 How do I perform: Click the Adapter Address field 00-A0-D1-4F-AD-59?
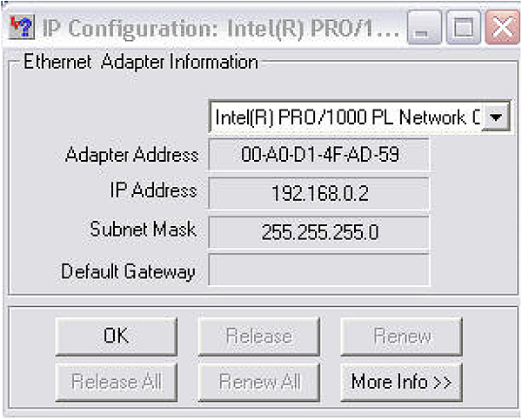(x=319, y=155)
